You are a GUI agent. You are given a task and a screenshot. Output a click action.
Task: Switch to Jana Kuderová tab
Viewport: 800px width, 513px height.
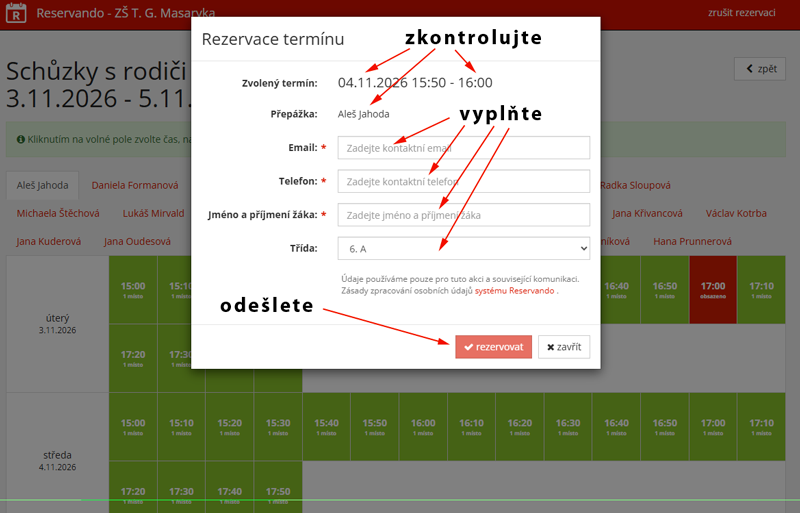click(x=48, y=241)
